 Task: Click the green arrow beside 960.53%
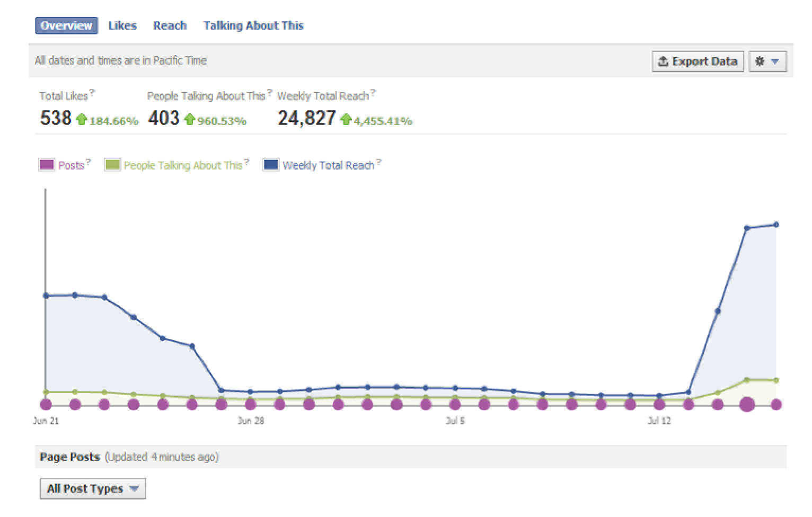[190, 120]
